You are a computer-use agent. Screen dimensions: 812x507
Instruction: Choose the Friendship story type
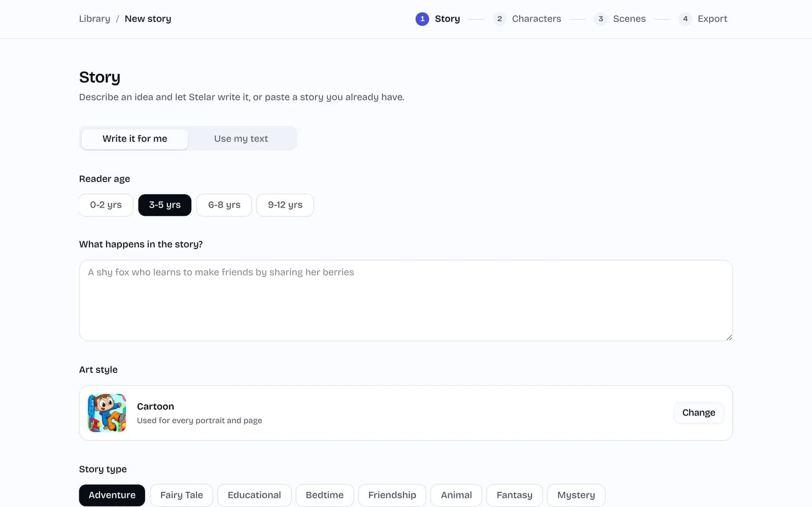tap(392, 495)
